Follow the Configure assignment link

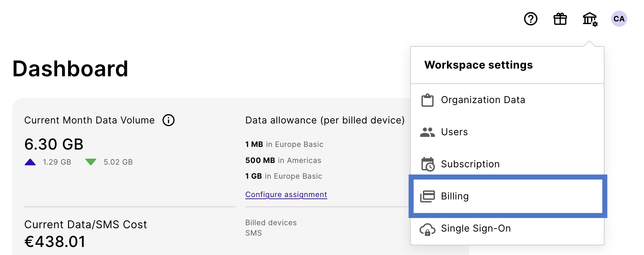tap(286, 194)
